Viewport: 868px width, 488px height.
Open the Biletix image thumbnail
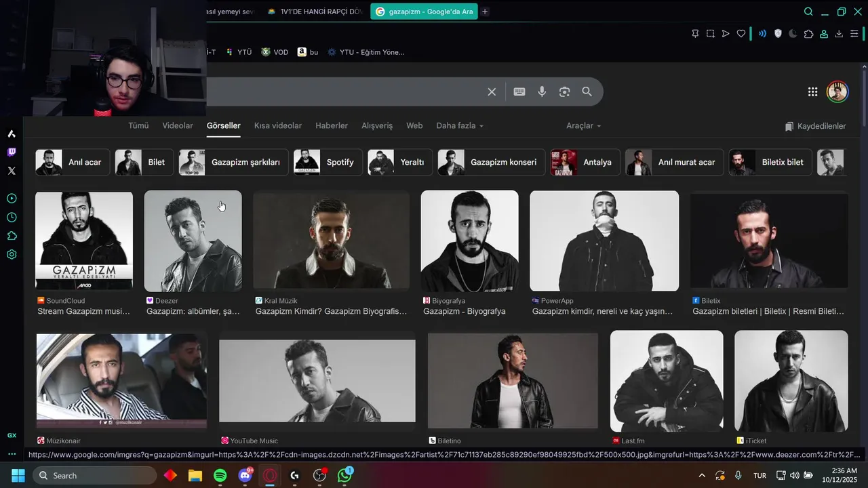click(x=769, y=241)
